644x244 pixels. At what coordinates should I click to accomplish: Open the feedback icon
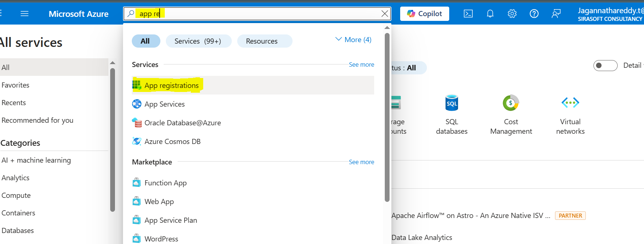pos(556,14)
